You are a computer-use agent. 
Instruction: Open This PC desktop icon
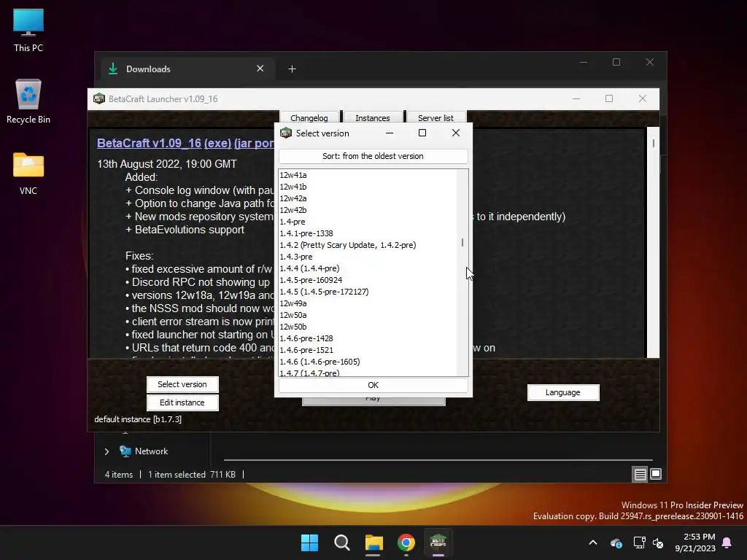pos(28,31)
